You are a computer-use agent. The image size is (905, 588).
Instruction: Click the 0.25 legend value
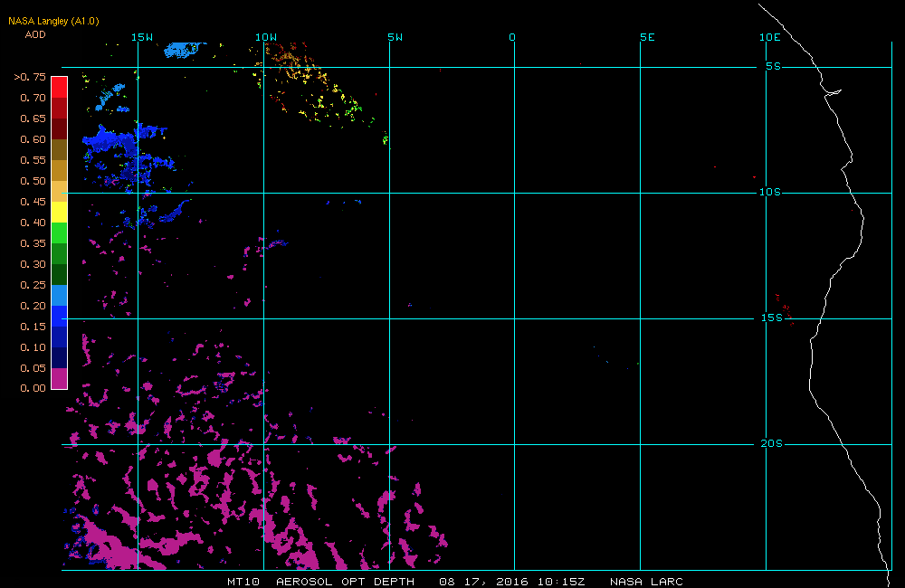[33, 284]
